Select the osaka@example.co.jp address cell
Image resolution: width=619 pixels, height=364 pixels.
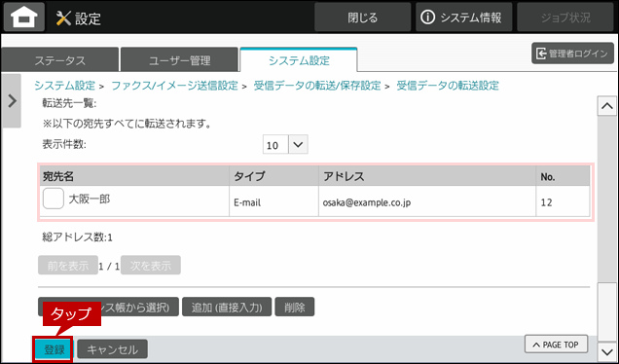[427, 201]
